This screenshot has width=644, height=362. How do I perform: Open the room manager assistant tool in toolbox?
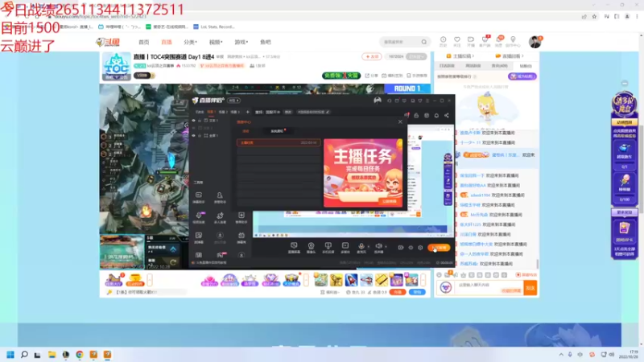click(220, 196)
